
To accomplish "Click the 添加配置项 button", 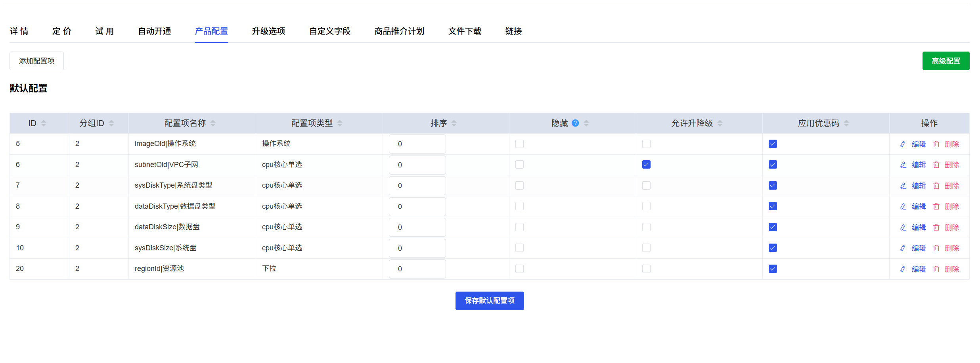I will [x=36, y=61].
